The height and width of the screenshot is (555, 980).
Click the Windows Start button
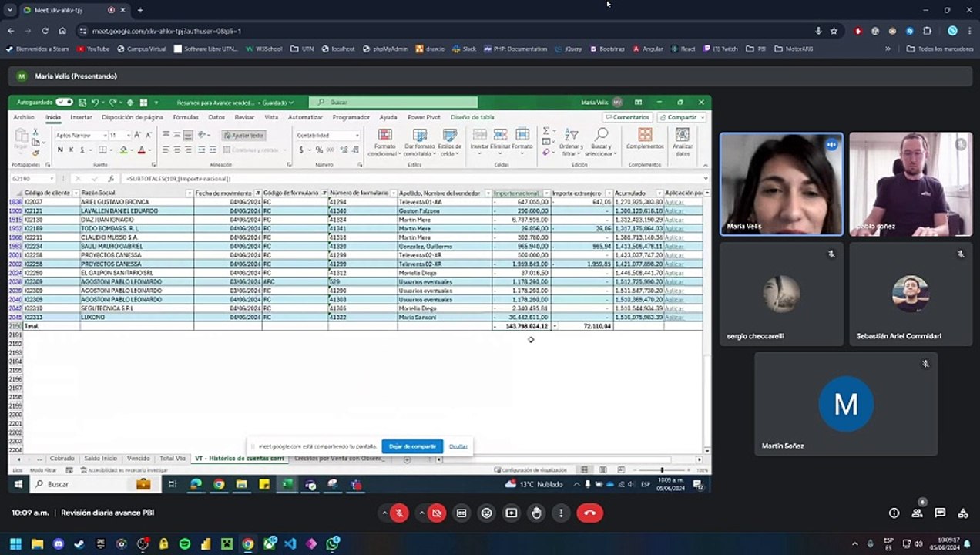(x=15, y=544)
